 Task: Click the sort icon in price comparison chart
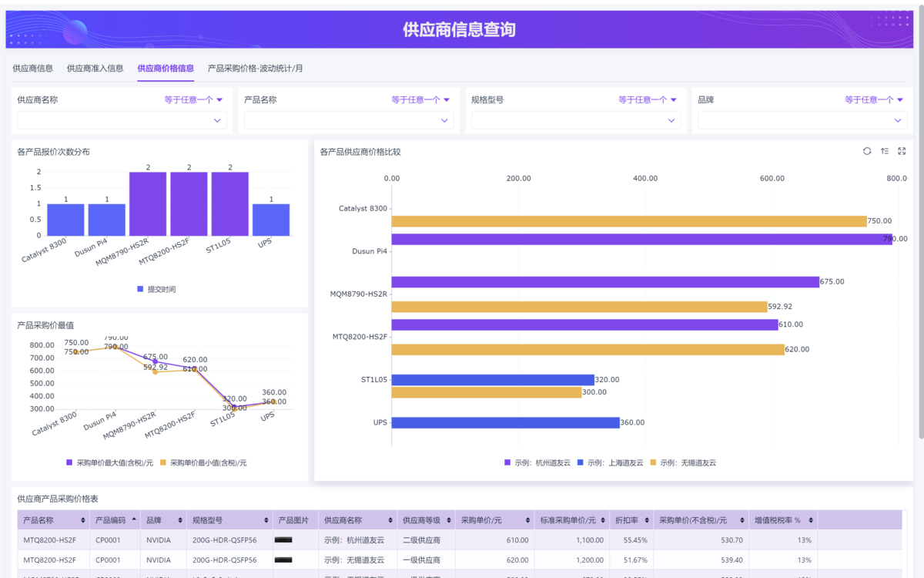pyautogui.click(x=885, y=151)
